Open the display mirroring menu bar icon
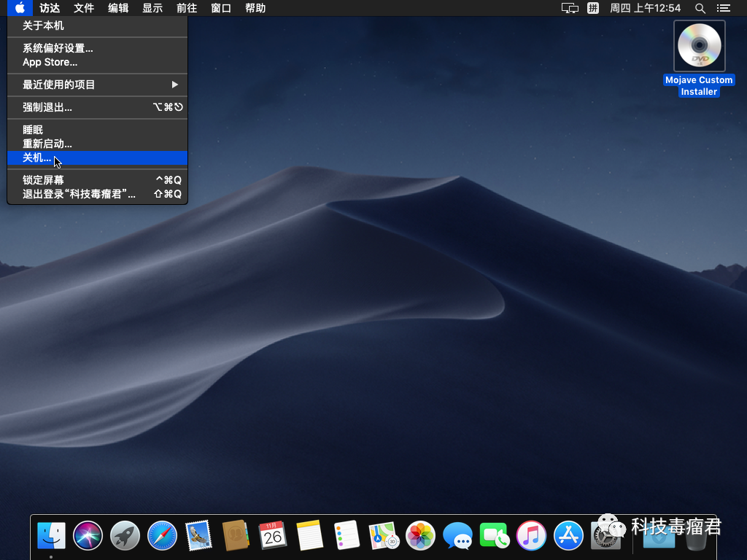 tap(570, 8)
